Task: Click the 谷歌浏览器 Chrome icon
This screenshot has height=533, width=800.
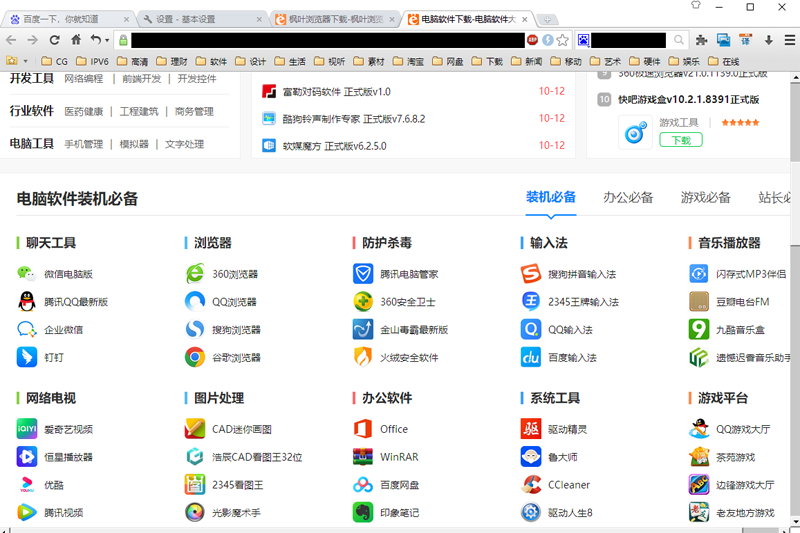Action: tap(194, 357)
